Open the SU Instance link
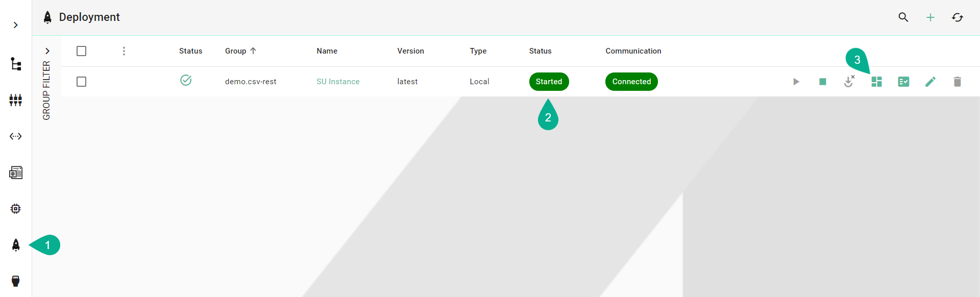The image size is (980, 297). (x=338, y=82)
